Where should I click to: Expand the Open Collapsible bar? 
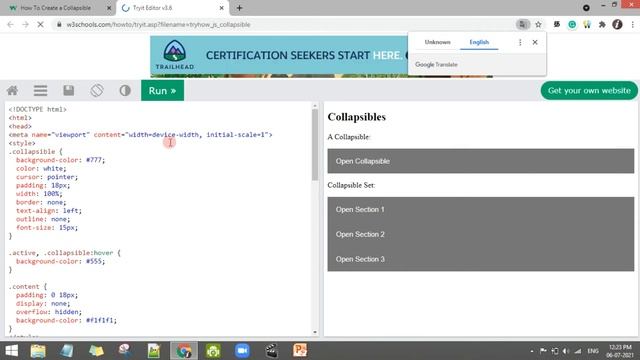[480, 161]
